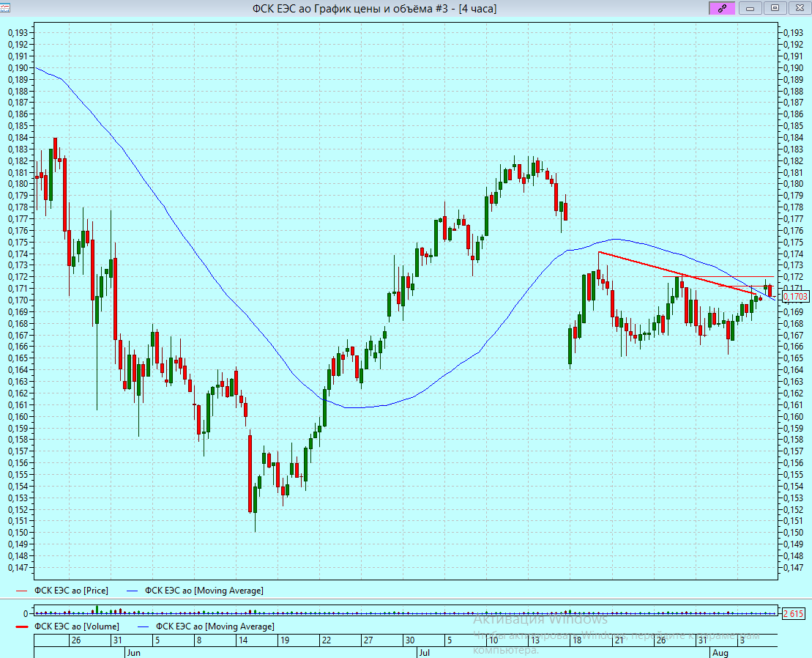Click the date label 22
This screenshot has width=812, height=658.
[x=327, y=640]
